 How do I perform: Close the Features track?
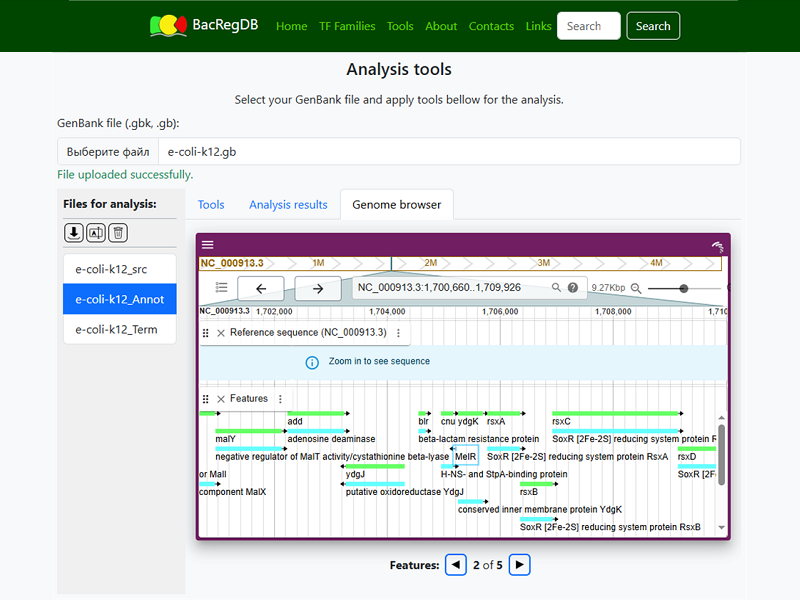221,399
